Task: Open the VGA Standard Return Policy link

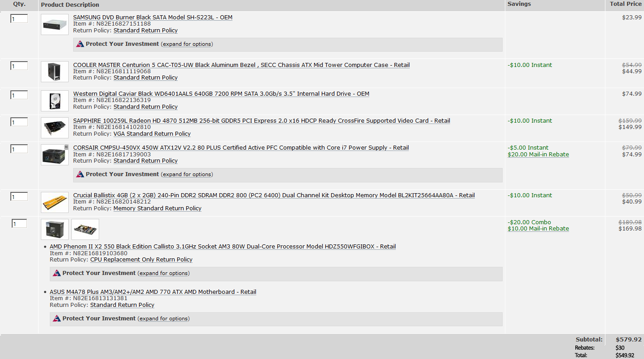Action: (x=152, y=134)
